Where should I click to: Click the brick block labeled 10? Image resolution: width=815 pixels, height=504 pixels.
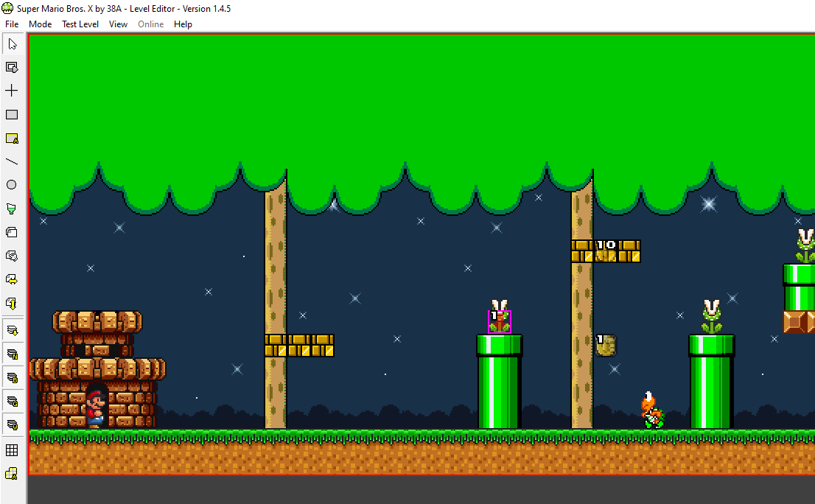[x=606, y=251]
